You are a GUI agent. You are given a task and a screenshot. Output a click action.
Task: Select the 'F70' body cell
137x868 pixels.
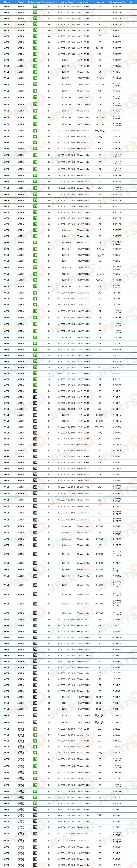[x=100, y=149]
